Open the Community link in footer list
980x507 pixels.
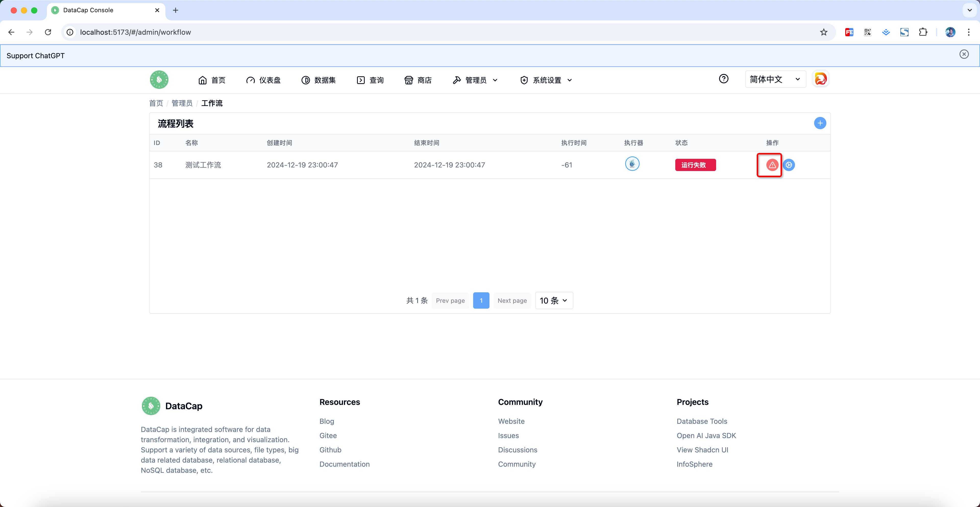[517, 464]
